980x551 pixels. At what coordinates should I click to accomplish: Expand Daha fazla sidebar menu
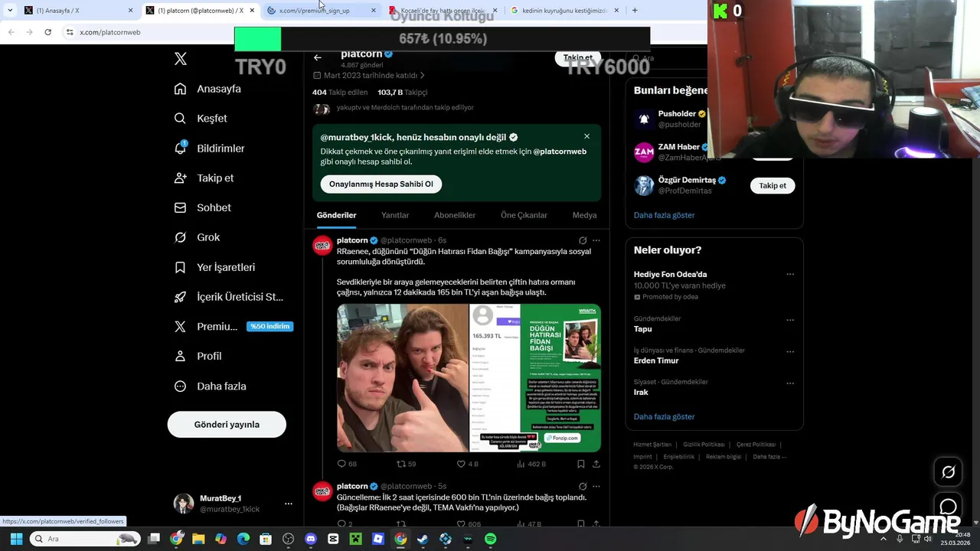[x=210, y=386]
